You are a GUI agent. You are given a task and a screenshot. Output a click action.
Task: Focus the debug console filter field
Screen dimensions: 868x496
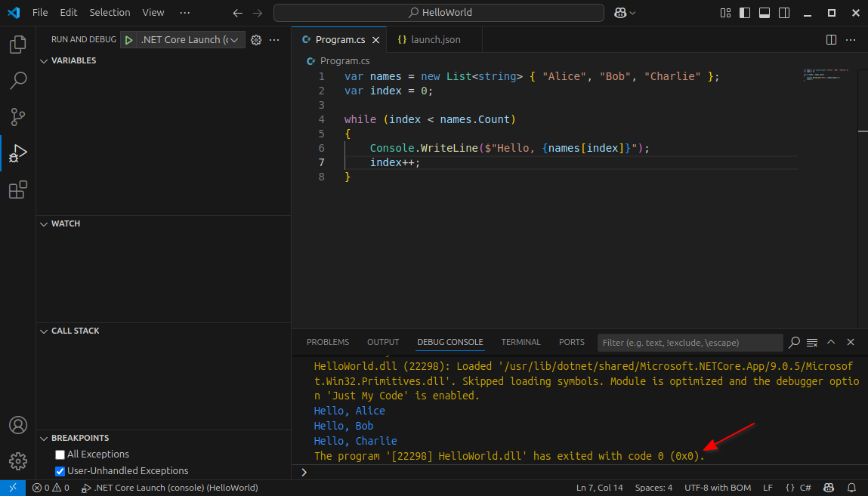pyautogui.click(x=690, y=343)
